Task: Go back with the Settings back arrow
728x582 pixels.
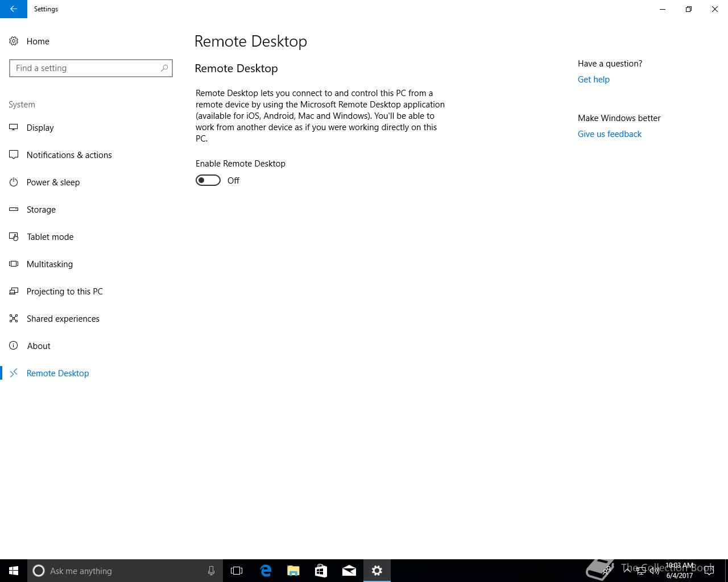Action: (x=14, y=9)
